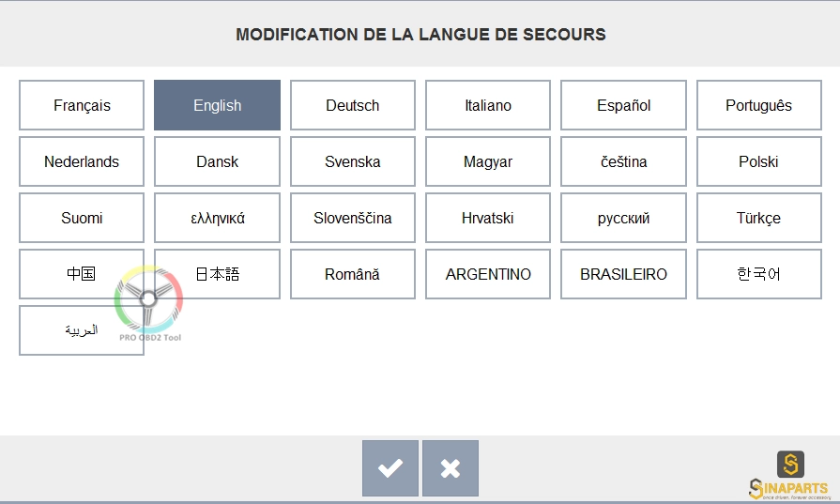840x504 pixels.
Task: Select Korean 한국어 language button
Action: coord(758,274)
